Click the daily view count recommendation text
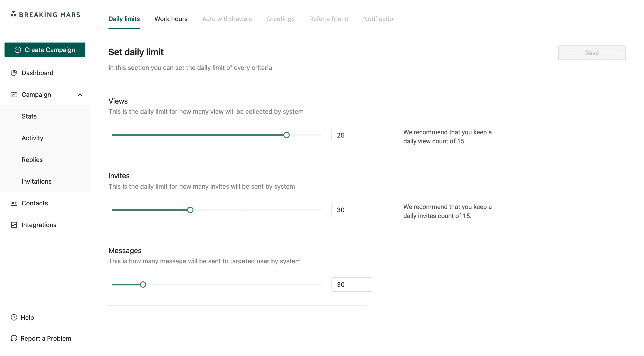 (x=447, y=137)
